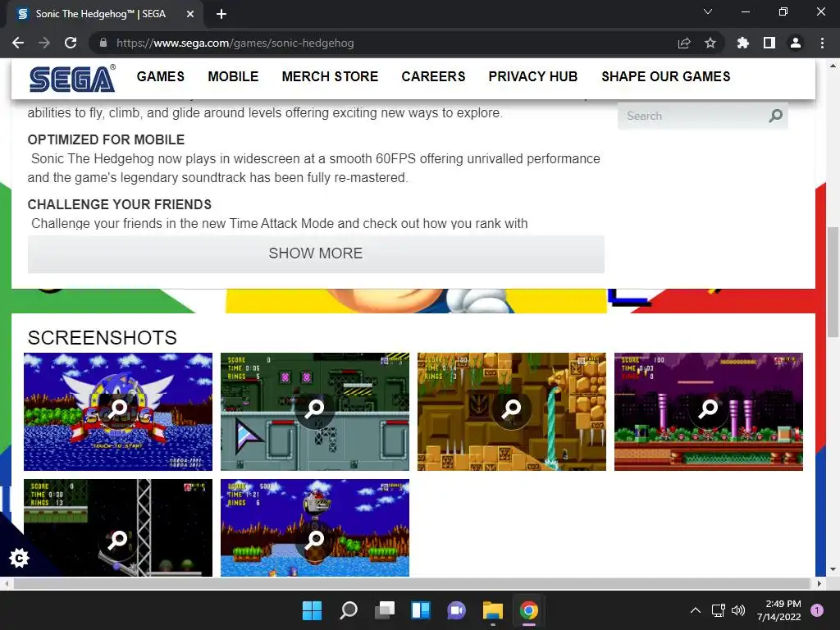
Task: Open the Chat taskbar icon
Action: [456, 610]
